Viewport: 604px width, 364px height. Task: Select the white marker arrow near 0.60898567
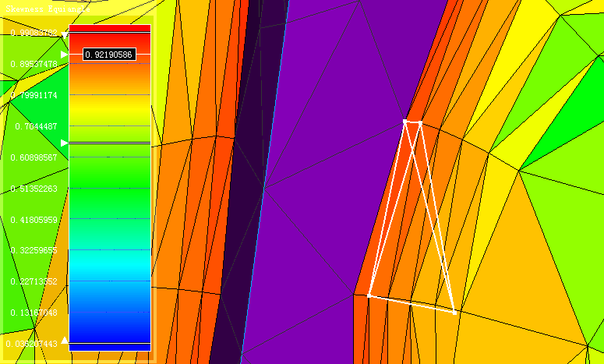[65, 143]
